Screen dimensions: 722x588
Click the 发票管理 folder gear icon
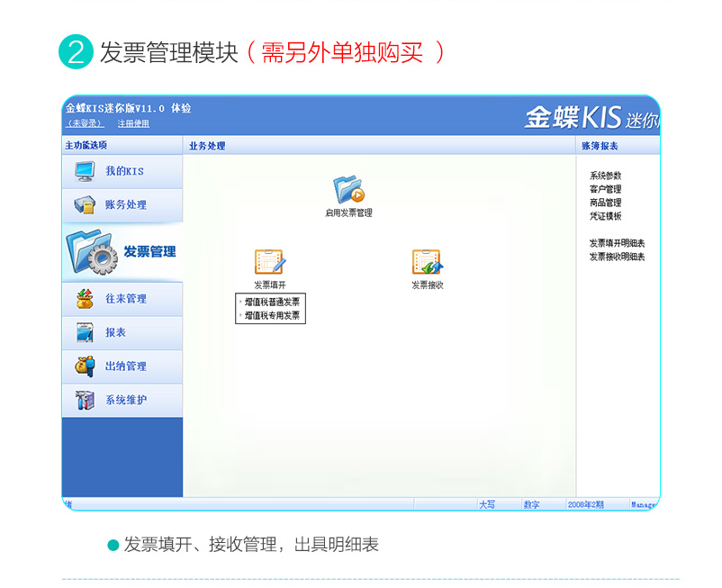[91, 252]
